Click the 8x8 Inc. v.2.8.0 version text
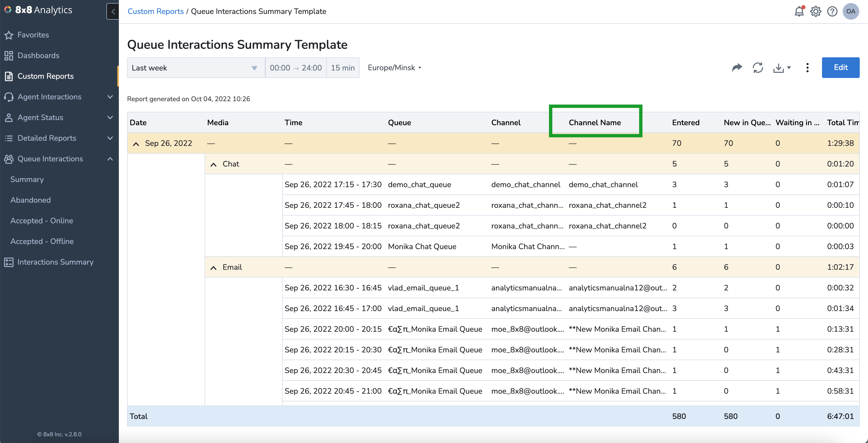The height and width of the screenshot is (443, 868). tap(59, 434)
